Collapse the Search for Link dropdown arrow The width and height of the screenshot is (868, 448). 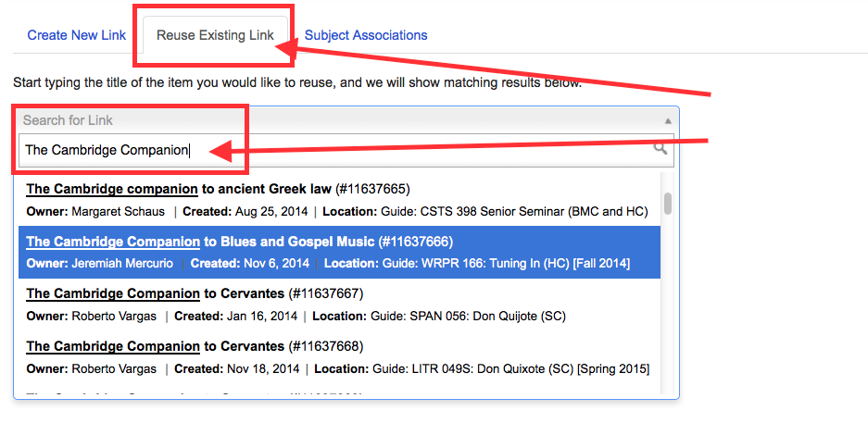[668, 120]
